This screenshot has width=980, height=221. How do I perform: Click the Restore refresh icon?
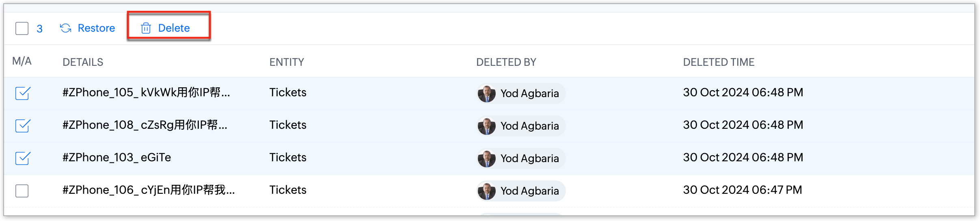66,28
